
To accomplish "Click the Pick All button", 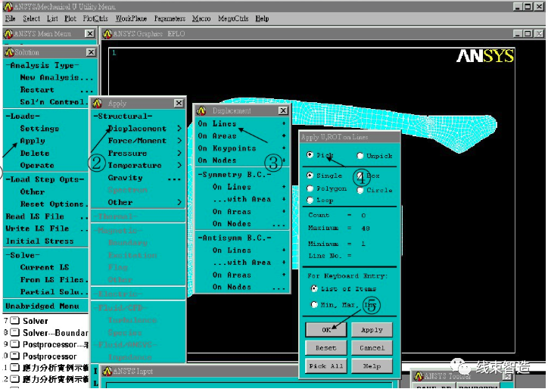I will [326, 366].
